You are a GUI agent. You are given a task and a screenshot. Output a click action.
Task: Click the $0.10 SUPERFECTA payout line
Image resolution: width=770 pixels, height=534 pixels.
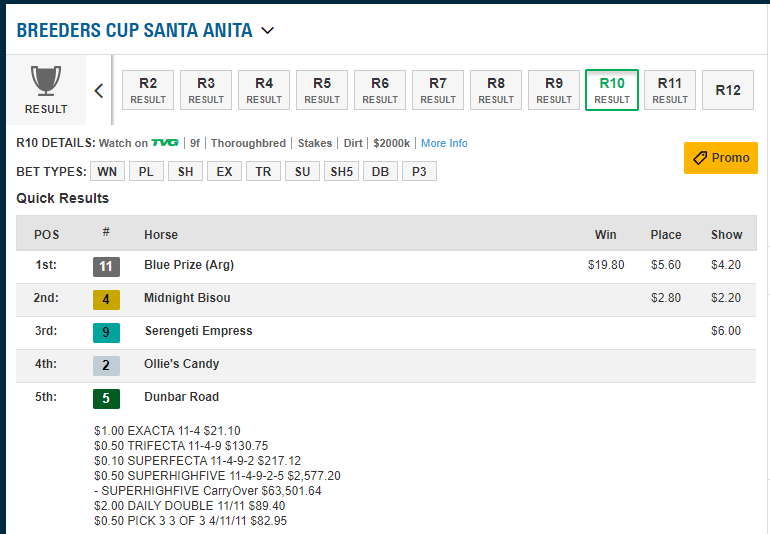197,461
